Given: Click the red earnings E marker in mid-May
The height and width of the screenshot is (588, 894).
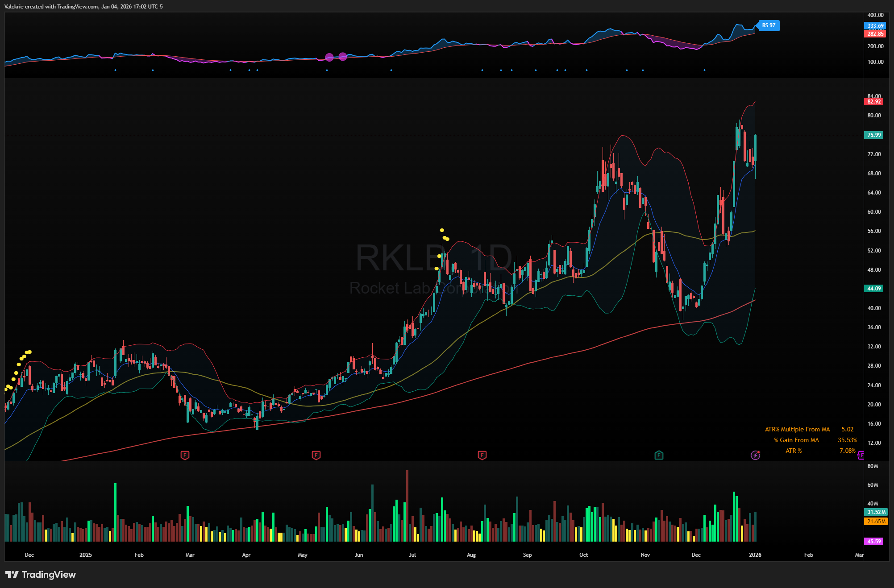Looking at the screenshot, I should [316, 455].
